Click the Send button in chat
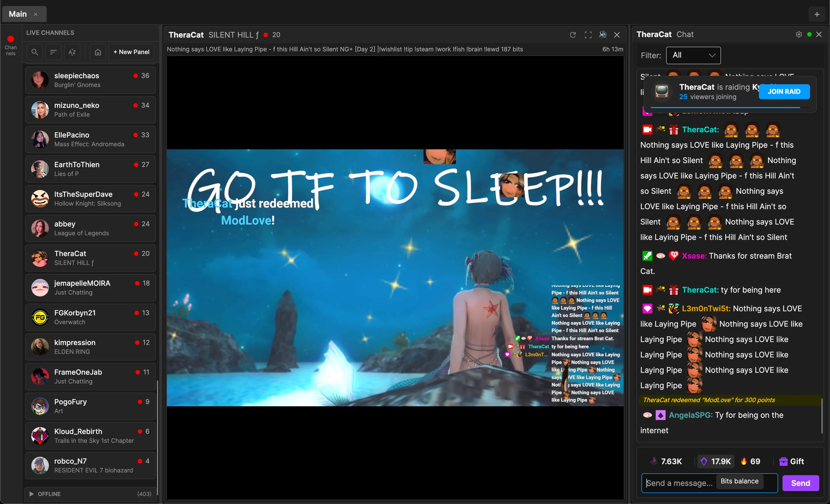The width and height of the screenshot is (830, 504). (801, 483)
